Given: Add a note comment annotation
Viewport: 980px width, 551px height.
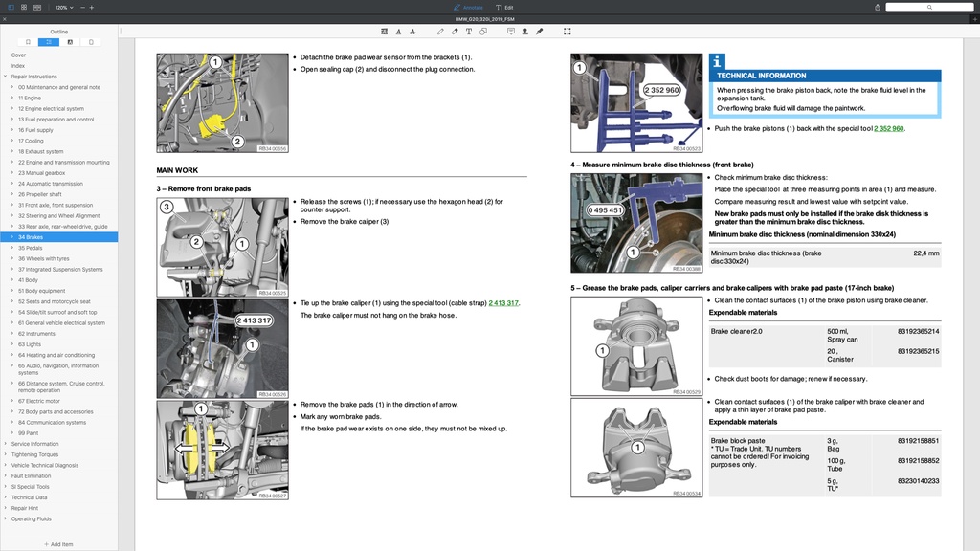Looking at the screenshot, I should coord(511,31).
